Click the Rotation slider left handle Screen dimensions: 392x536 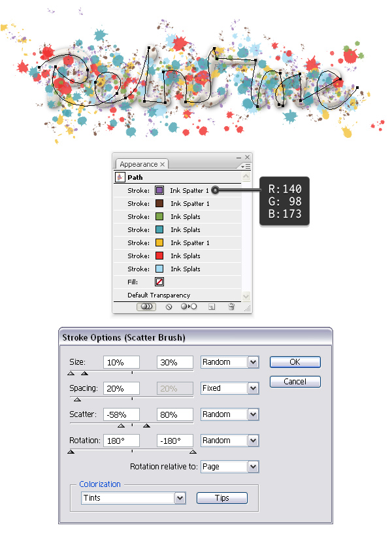pos(71,452)
